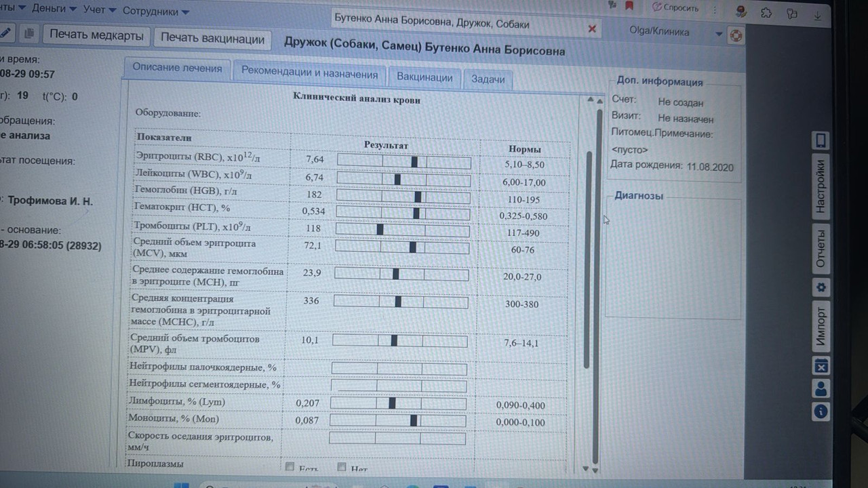
Task: Expand the Деньги menu
Action: [x=53, y=9]
